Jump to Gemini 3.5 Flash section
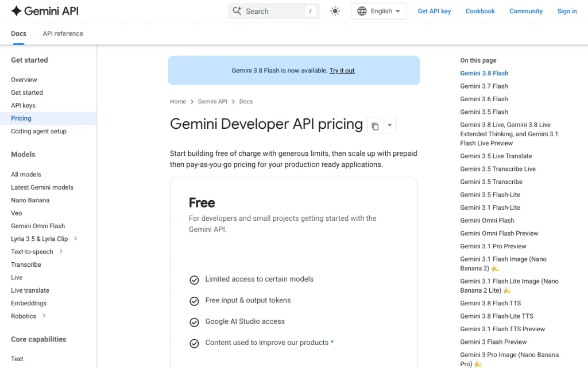588x368 pixels. (x=483, y=112)
